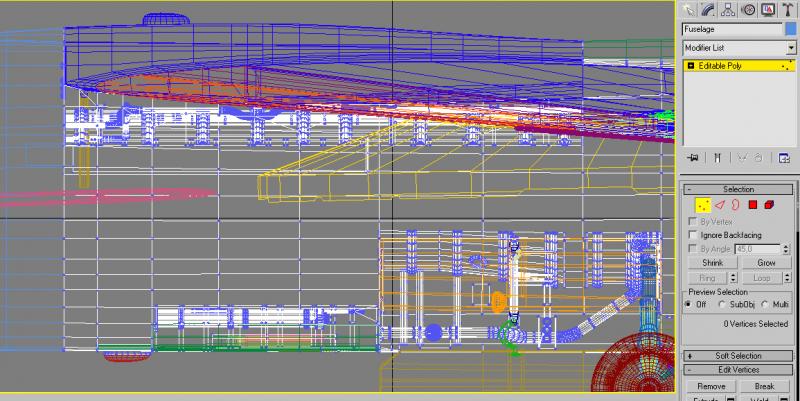
Task: Open Configure Modifier Sets icon
Action: [x=784, y=158]
